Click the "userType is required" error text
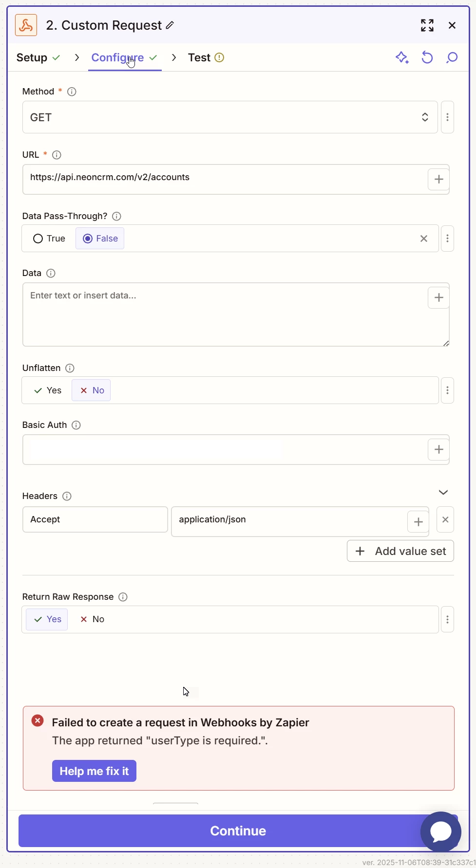 coord(160,740)
